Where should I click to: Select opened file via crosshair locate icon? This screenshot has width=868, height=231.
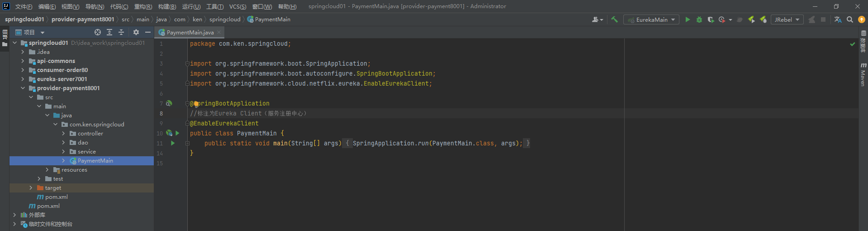click(98, 32)
